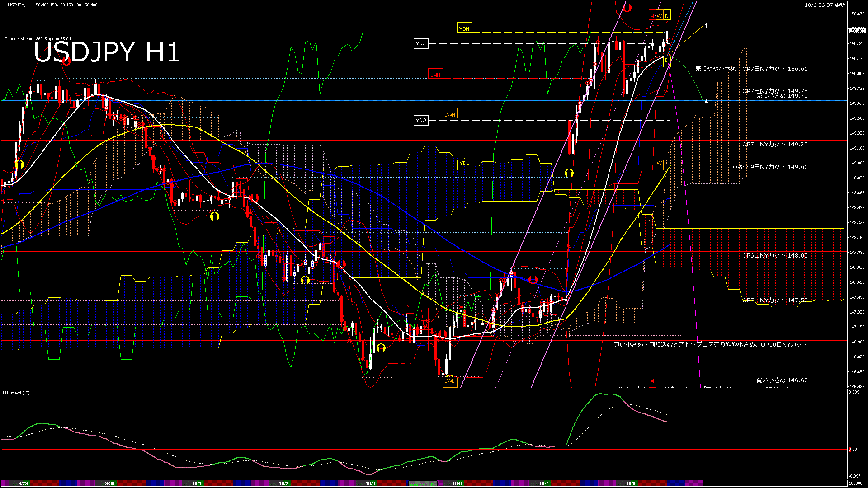This screenshot has width=868, height=488.
Task: Select the 9/30 date marker on timeline
Action: point(110,483)
